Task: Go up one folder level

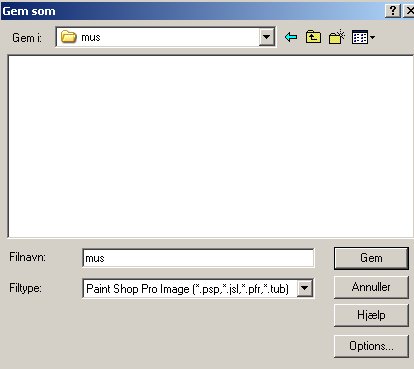Action: pyautogui.click(x=313, y=37)
